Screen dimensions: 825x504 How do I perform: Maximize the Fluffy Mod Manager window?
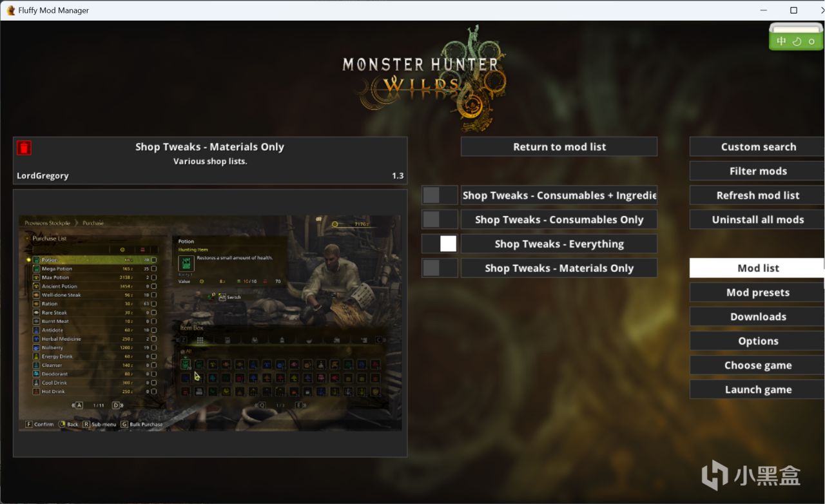pos(793,10)
